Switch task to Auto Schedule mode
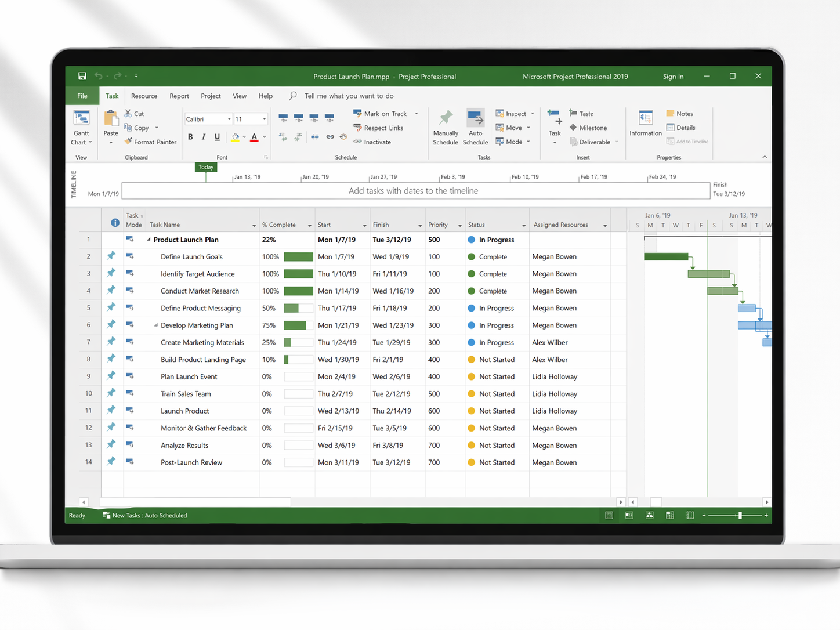840x630 pixels. click(x=476, y=128)
